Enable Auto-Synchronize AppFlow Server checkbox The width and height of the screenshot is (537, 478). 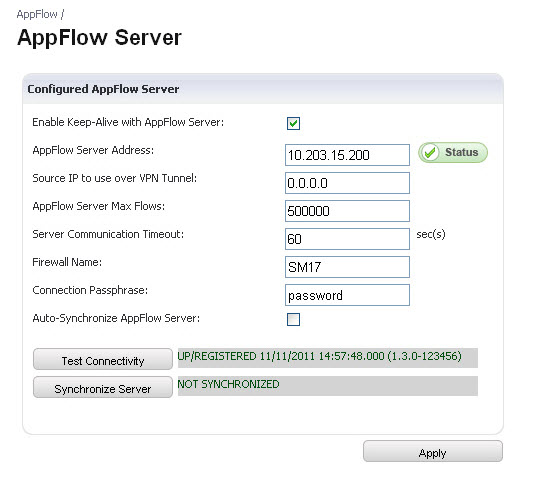click(294, 319)
